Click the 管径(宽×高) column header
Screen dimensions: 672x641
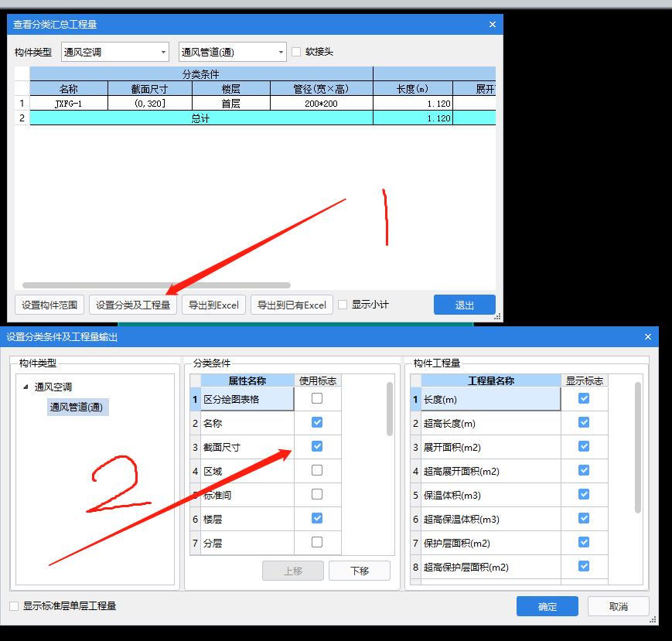coord(322,89)
